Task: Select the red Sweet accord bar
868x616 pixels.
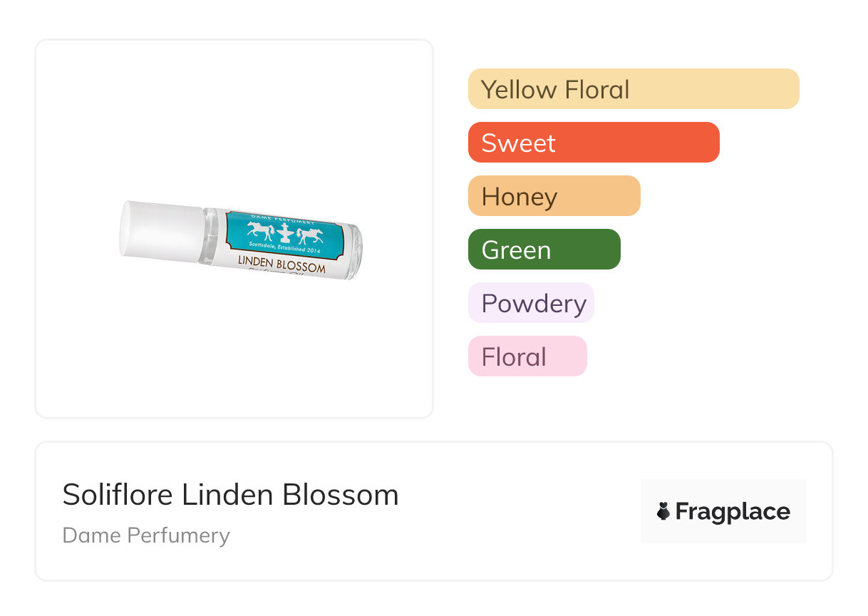Action: tap(593, 143)
